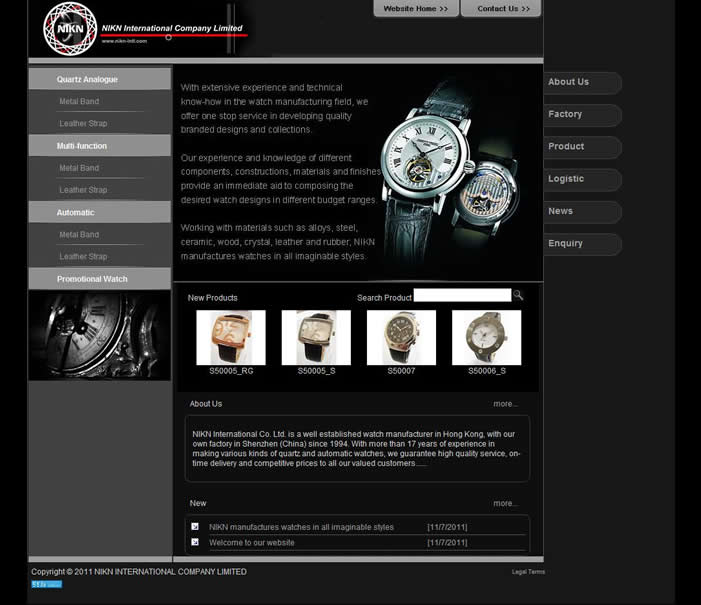
Task: Go to the Enquiry page
Action: pos(582,244)
